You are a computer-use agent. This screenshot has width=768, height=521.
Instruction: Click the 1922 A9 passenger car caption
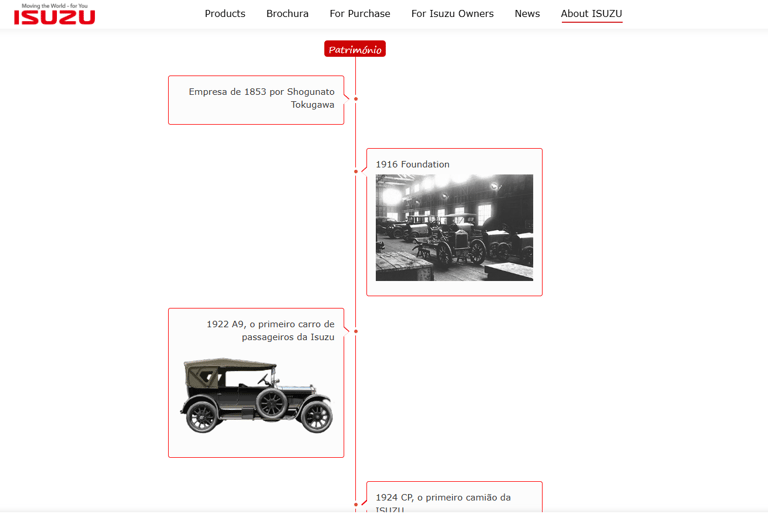270,331
